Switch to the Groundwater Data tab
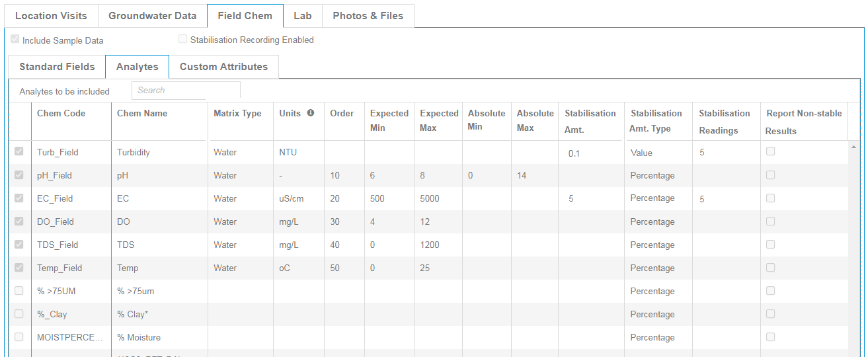This screenshot has width=868, height=357. [152, 16]
